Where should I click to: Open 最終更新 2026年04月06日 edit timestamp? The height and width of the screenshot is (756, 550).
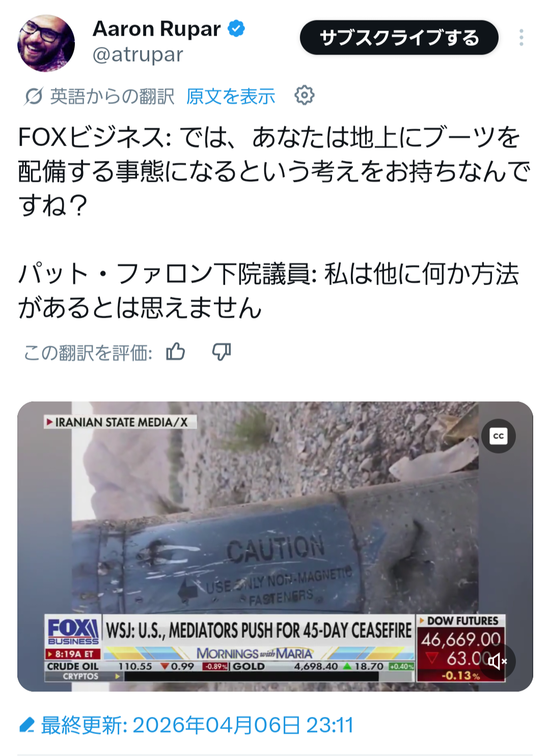tap(197, 725)
